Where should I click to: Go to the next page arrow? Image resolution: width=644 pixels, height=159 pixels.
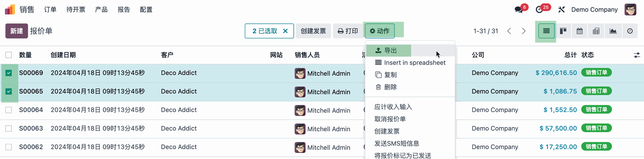click(524, 31)
